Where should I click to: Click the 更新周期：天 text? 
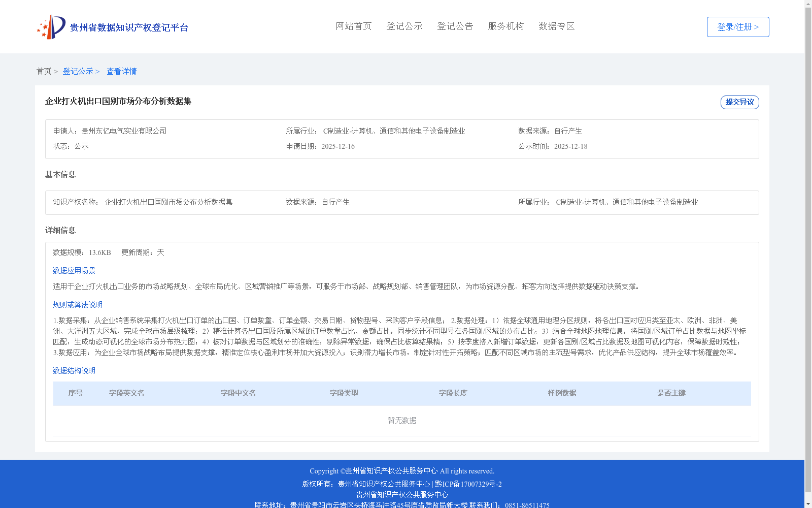pyautogui.click(x=143, y=252)
